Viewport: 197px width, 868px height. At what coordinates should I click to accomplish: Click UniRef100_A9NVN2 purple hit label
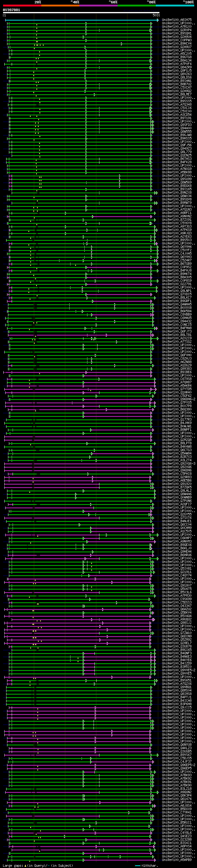click(x=177, y=216)
